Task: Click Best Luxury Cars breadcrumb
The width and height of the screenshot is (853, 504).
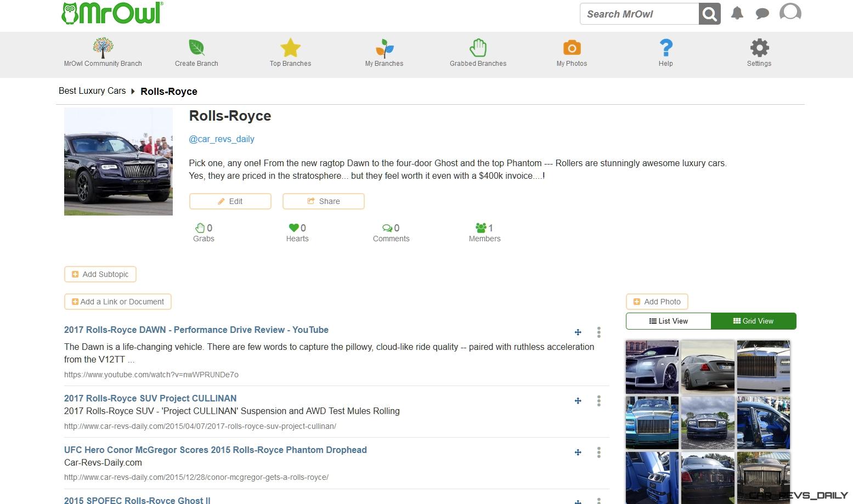Action: tap(92, 91)
